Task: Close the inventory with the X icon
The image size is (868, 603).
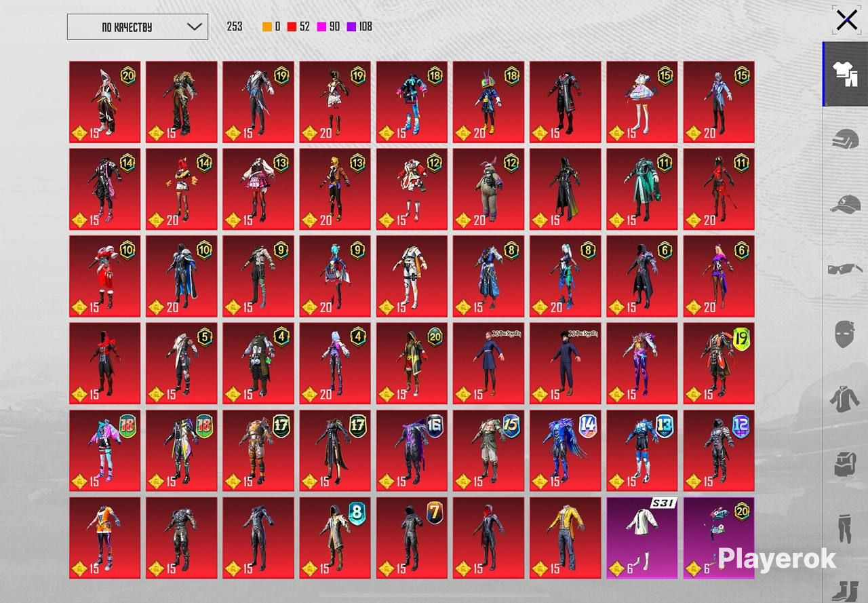Action: coord(847,20)
